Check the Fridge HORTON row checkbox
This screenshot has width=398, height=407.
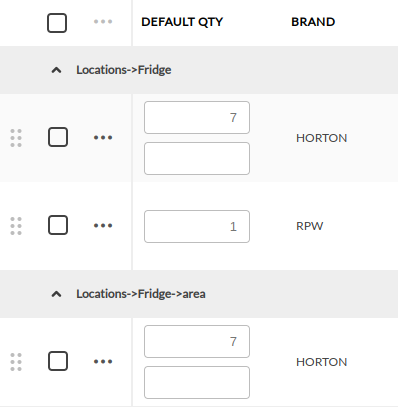(x=58, y=137)
